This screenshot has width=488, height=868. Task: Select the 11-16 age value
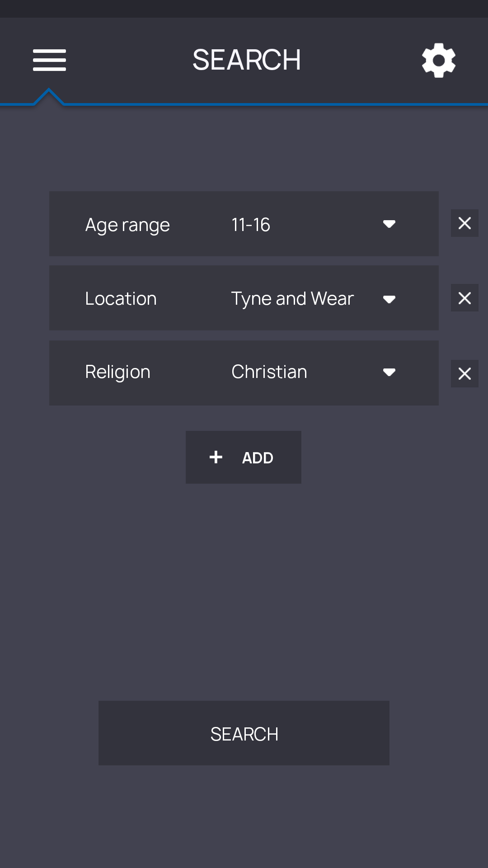pos(251,225)
